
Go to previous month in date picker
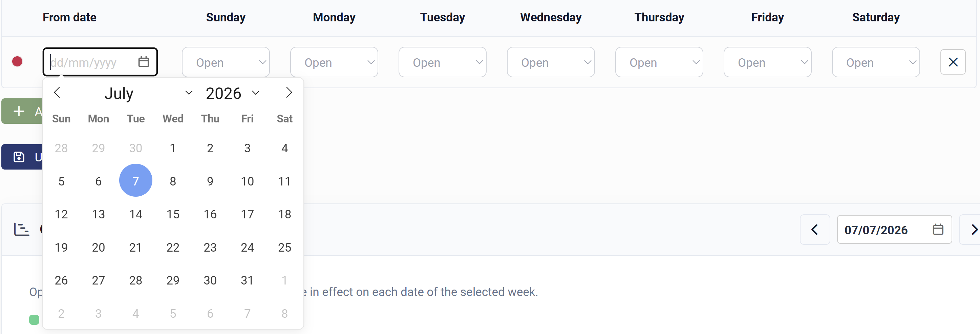coord(57,93)
